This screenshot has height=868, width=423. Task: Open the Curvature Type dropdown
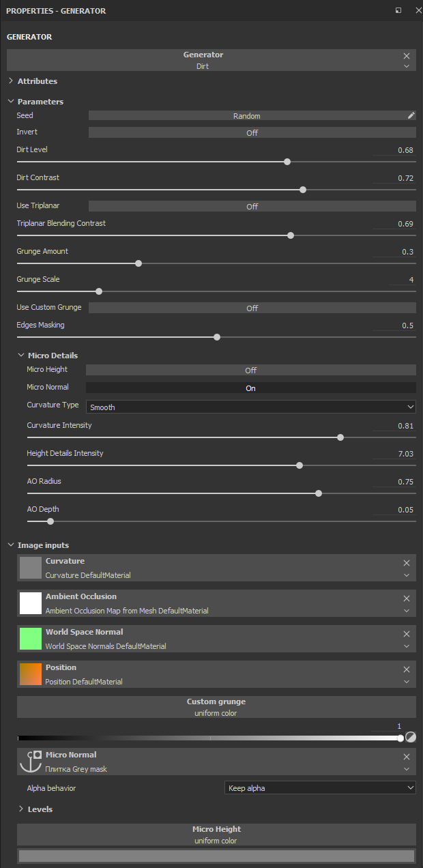click(250, 407)
